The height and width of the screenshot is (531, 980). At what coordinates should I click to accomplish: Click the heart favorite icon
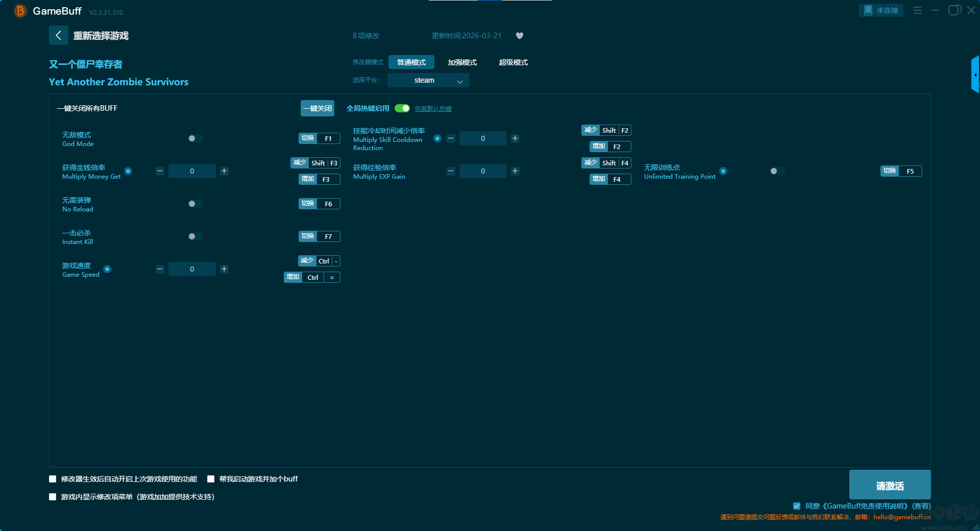[x=520, y=36]
